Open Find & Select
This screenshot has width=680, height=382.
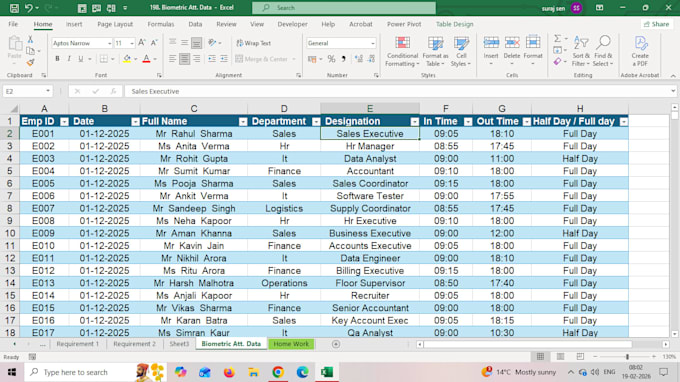[x=603, y=52]
